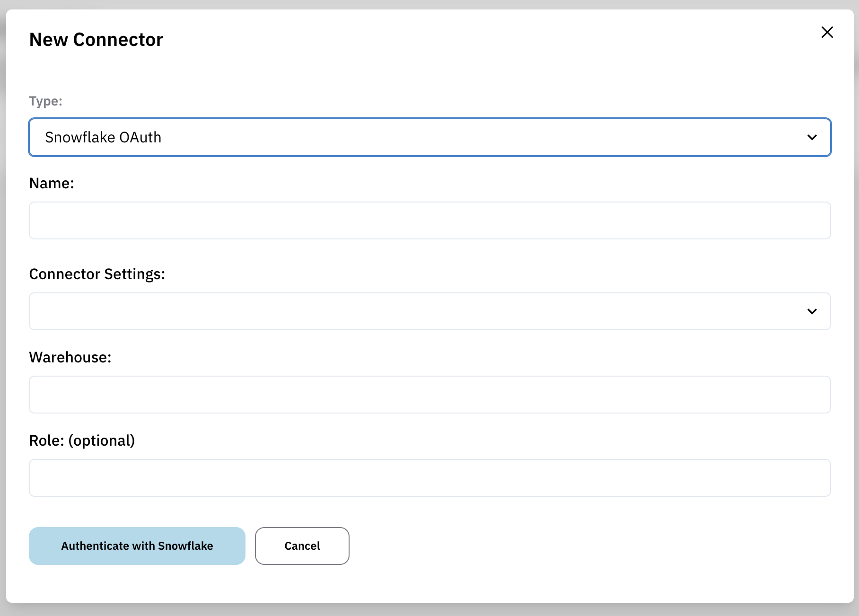The image size is (859, 616).
Task: Focus the Name input field
Action: tap(429, 220)
